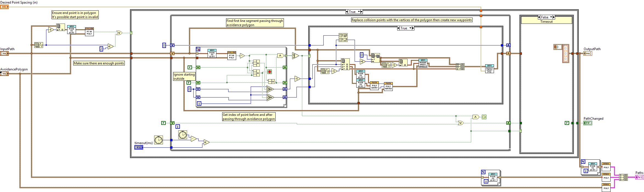Image resolution: width=644 pixels, height=192 pixels.
Task: Show next case on False case structure
Action: [x=554, y=17]
